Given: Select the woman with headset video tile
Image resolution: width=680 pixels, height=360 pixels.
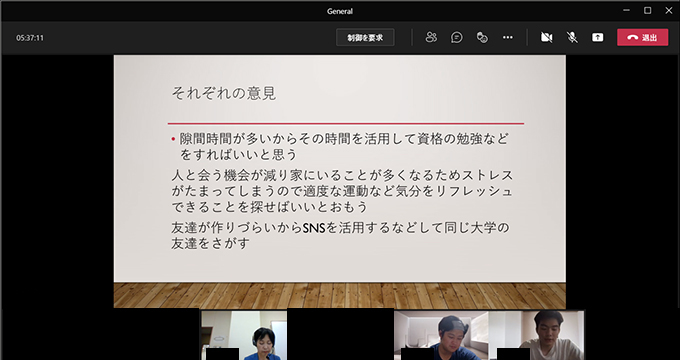Looking at the screenshot, I should click(243, 335).
